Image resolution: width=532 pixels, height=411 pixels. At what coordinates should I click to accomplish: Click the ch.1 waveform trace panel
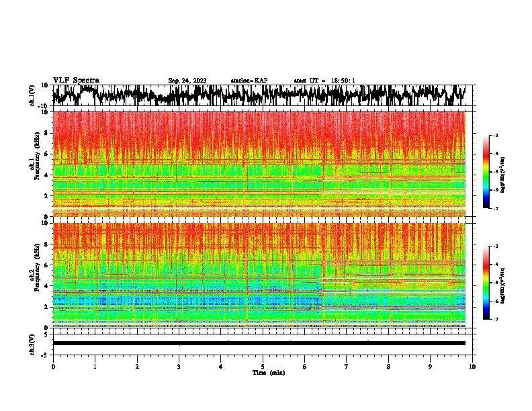coord(262,95)
